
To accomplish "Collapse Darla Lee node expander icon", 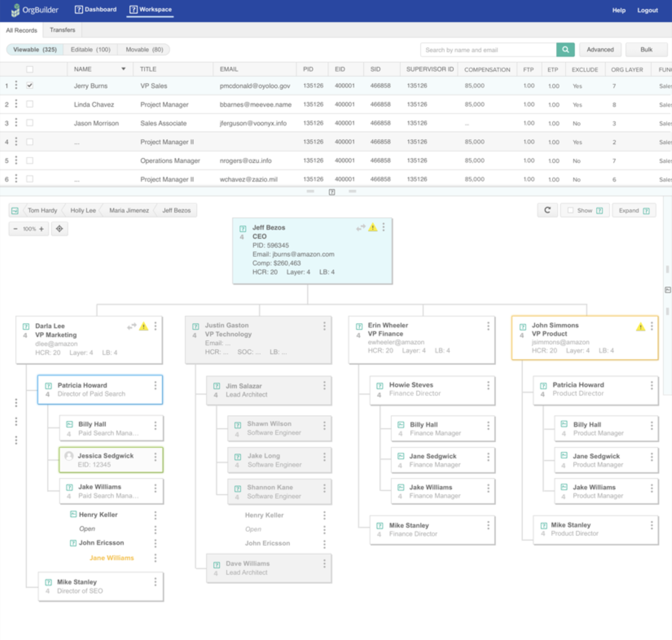I will [x=26, y=327].
